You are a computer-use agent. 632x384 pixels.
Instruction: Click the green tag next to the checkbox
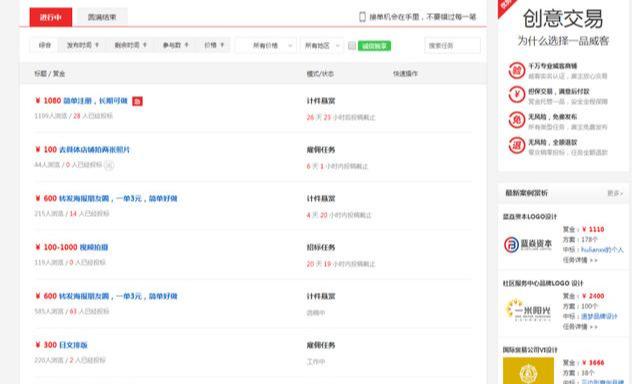374,46
